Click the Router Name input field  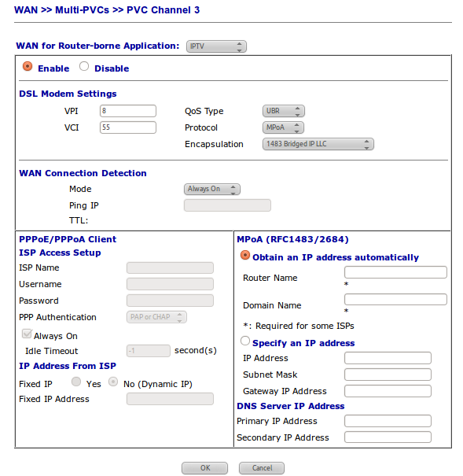pos(395,272)
